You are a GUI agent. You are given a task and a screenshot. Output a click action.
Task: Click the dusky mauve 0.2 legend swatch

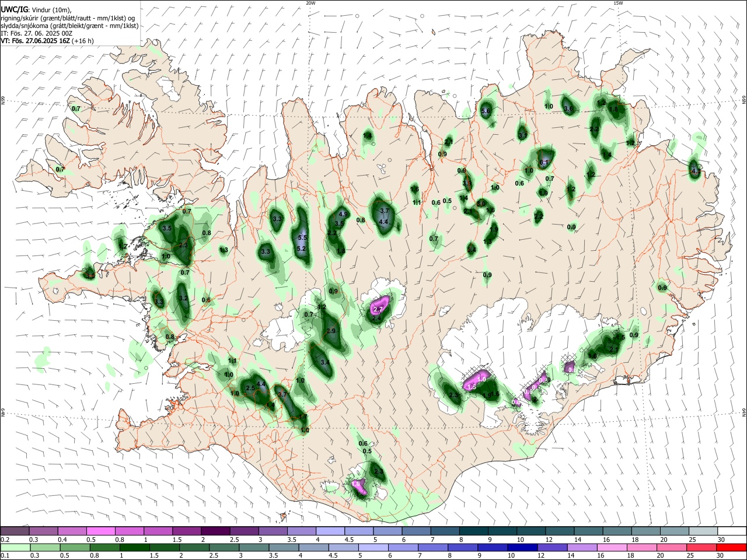pyautogui.click(x=15, y=531)
